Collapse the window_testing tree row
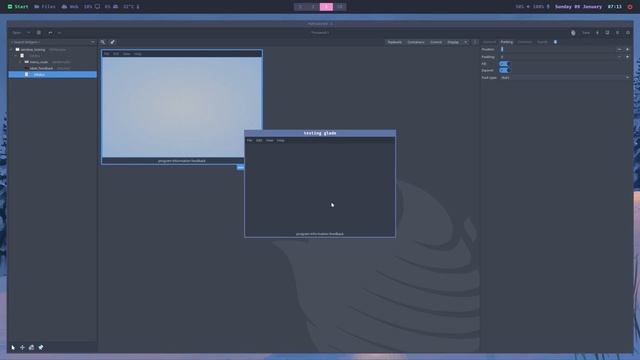The width and height of the screenshot is (640, 360). click(11, 49)
